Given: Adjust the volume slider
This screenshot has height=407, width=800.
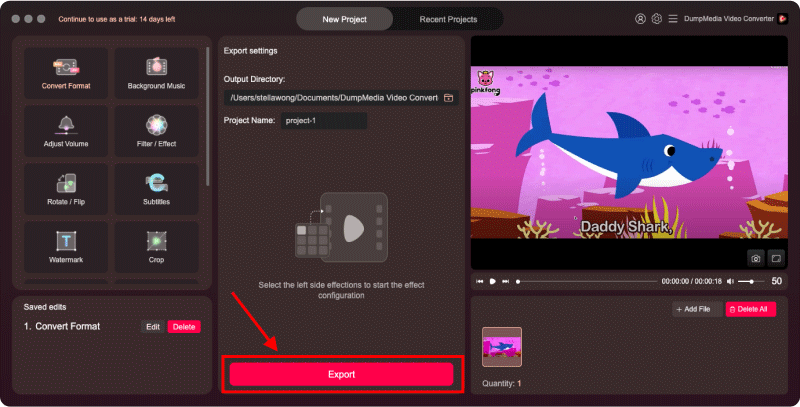Looking at the screenshot, I should (x=751, y=281).
